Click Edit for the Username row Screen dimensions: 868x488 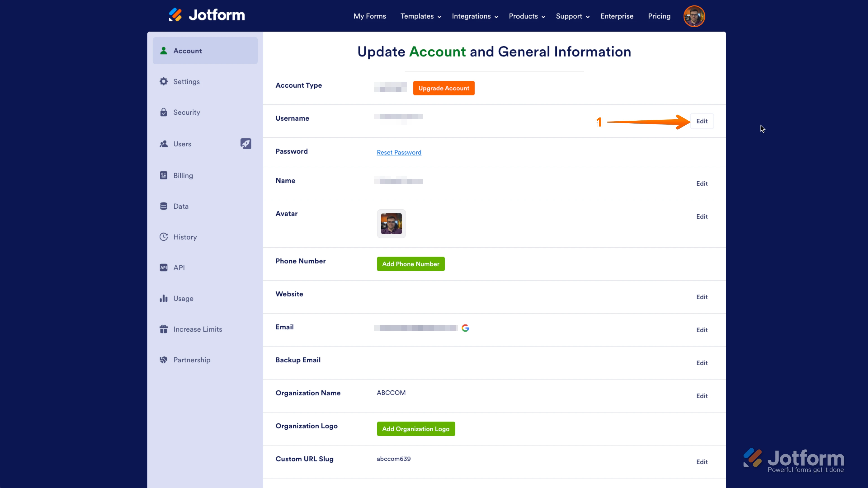click(702, 121)
